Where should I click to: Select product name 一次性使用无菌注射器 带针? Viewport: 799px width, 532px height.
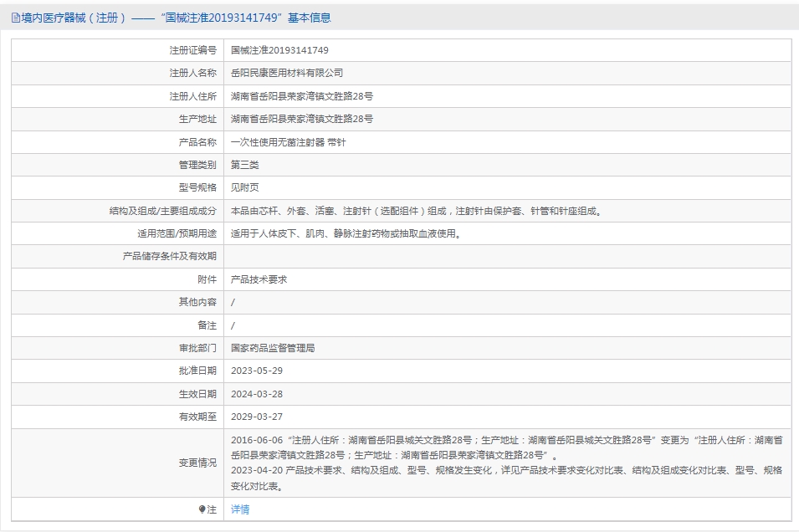point(288,142)
